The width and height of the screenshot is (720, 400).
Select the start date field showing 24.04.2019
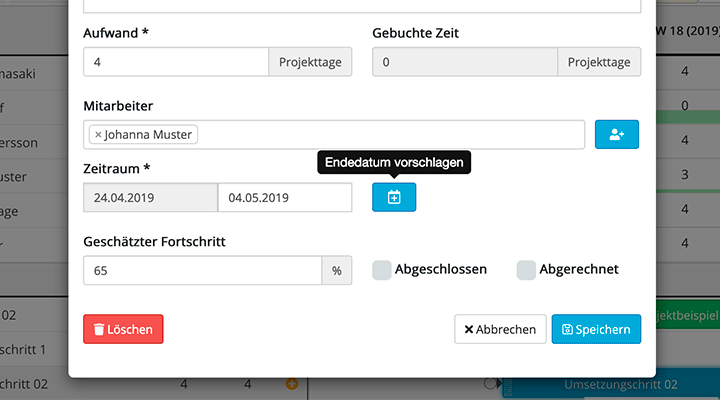coord(150,198)
